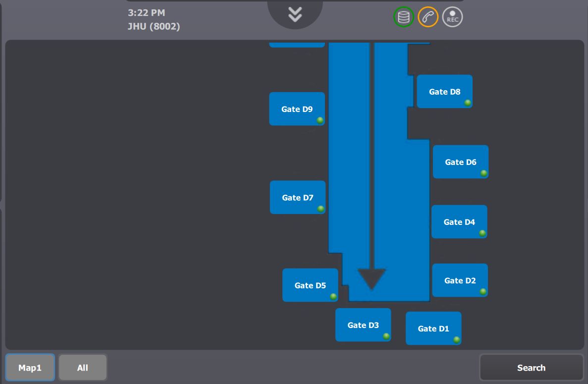Expand the double-chevron pull-down handle
This screenshot has width=588, height=384.
(x=295, y=14)
